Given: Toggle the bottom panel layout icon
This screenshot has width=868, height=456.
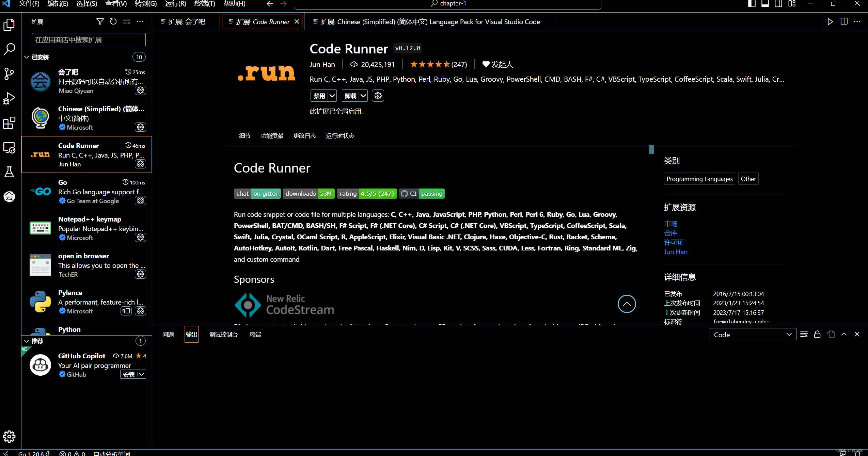Looking at the screenshot, I should click(x=765, y=4).
